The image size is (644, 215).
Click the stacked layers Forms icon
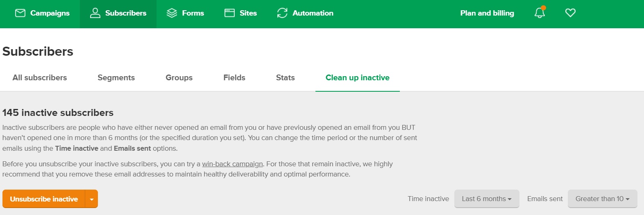point(172,13)
